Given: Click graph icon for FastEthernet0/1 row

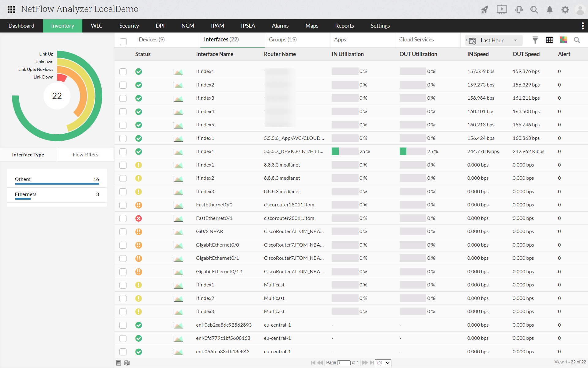Looking at the screenshot, I should (178, 218).
